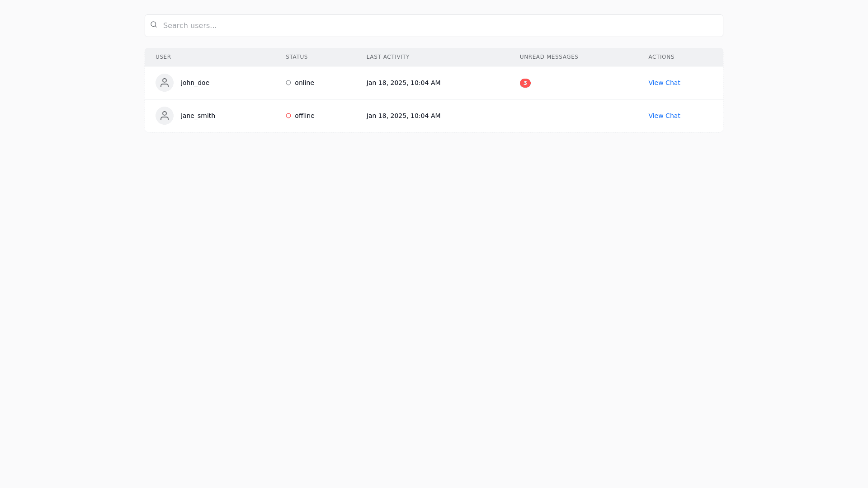This screenshot has height=488, width=868.
Task: Click jane_smith's last activity timestamp
Action: click(x=403, y=116)
